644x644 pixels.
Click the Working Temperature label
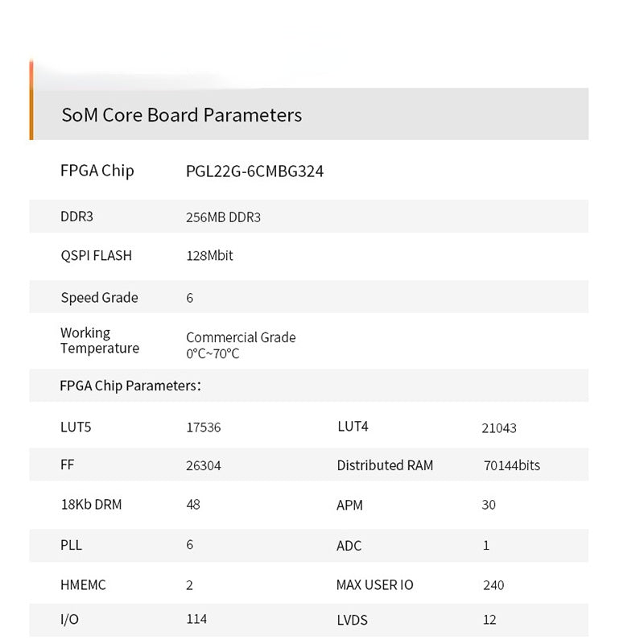click(x=99, y=341)
